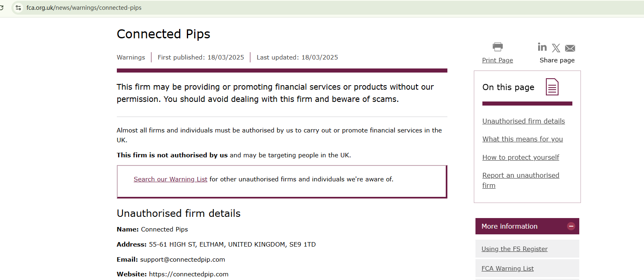Go to What this means for you
Viewport: 644px width, 280px height.
(522, 139)
